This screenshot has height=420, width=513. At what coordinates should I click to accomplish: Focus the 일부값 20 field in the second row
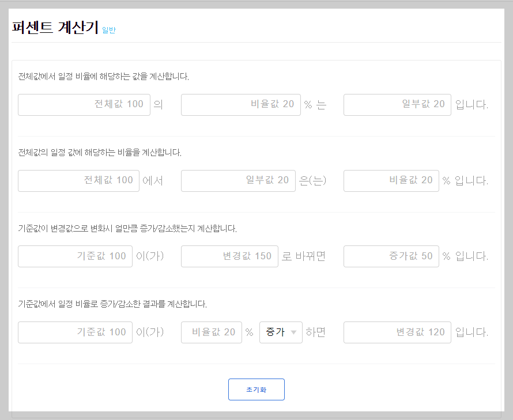click(238, 180)
